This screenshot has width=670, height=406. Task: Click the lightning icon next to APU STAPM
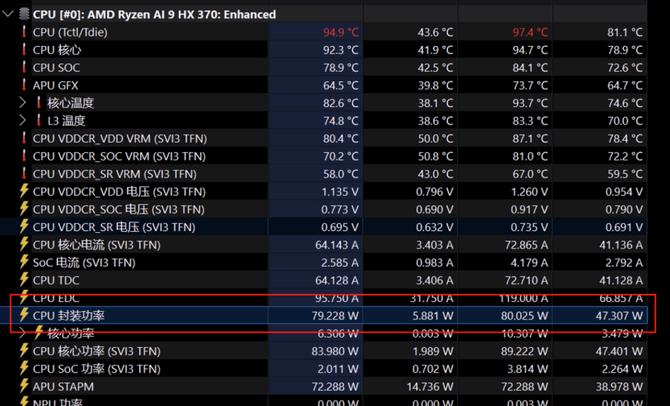[x=24, y=386]
